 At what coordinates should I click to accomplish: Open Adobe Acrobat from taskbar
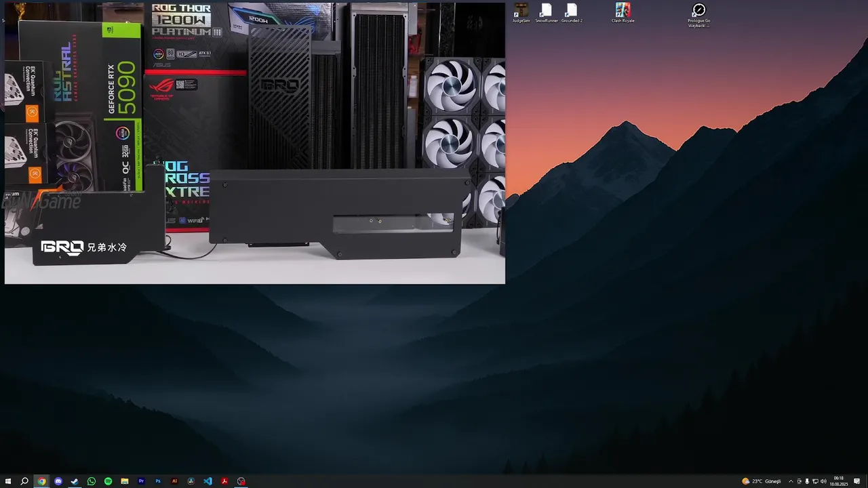[x=224, y=481]
